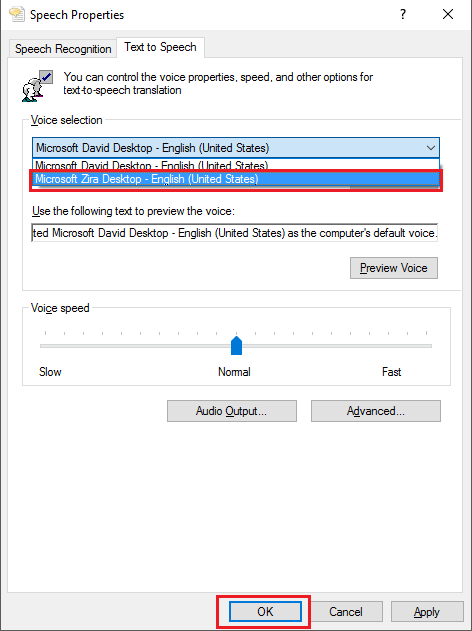
Task: Confirm changes with the OK button
Action: pyautogui.click(x=265, y=612)
